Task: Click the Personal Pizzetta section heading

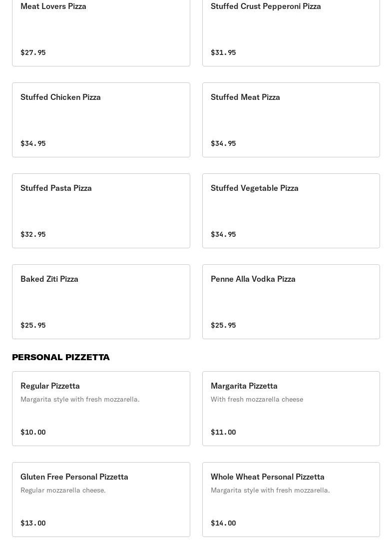Action: click(61, 357)
